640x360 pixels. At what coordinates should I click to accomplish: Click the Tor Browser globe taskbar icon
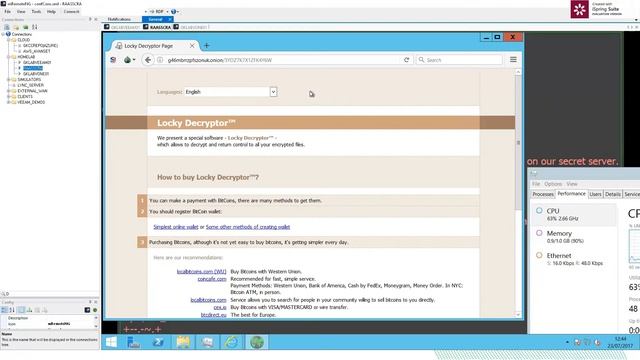point(256,342)
